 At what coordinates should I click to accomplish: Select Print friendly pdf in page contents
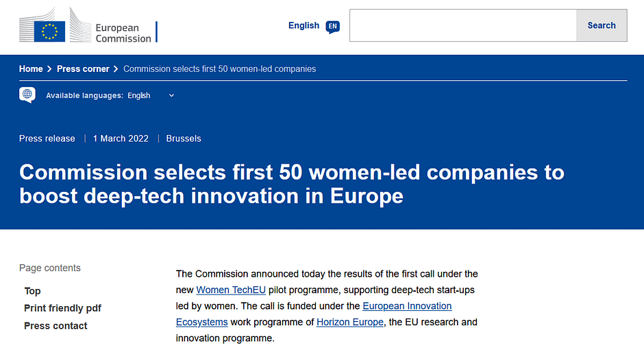[x=62, y=308]
